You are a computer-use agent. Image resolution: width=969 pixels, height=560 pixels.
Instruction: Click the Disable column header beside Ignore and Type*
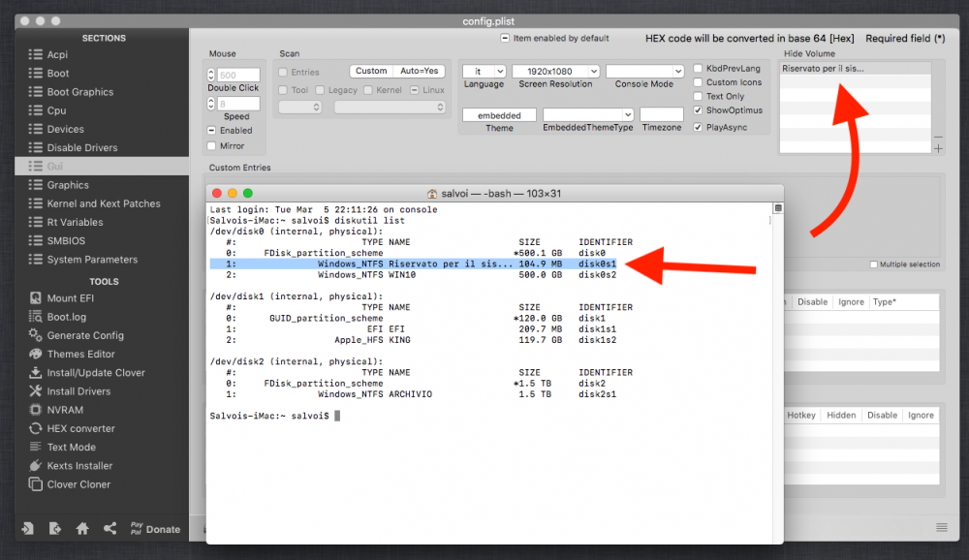812,301
